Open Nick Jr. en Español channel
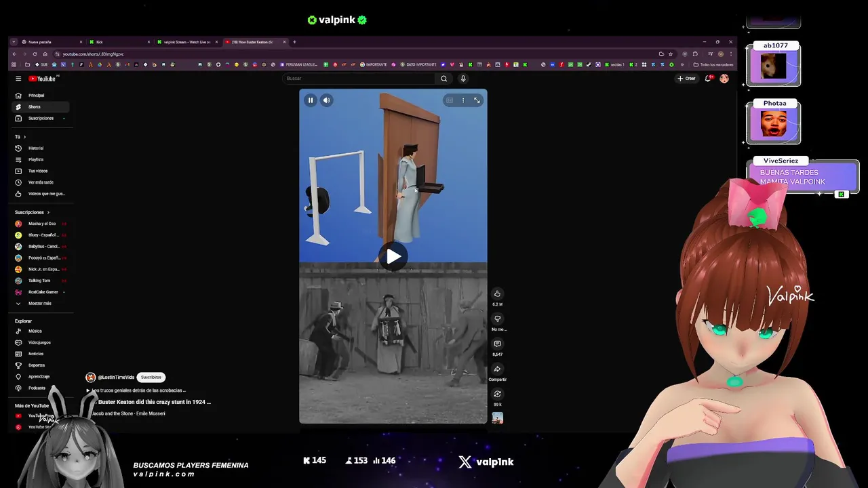 [x=41, y=269]
